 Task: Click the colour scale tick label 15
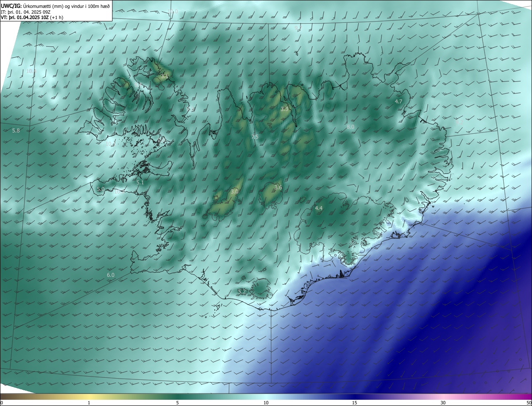tap(354, 403)
